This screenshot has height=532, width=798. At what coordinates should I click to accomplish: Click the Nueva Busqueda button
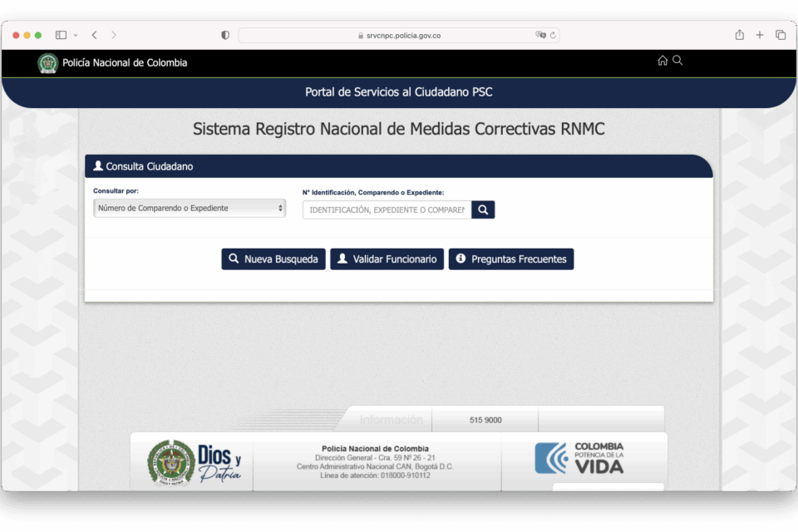273,259
